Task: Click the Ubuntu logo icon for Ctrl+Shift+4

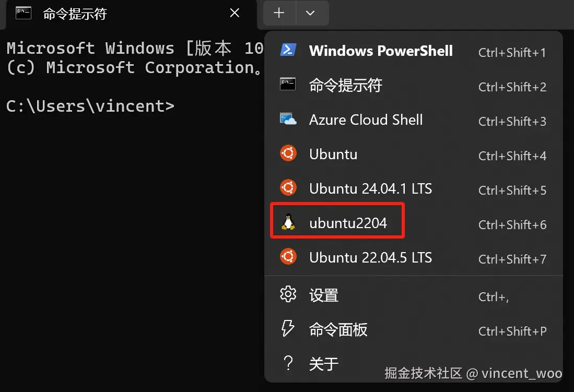Action: 288,154
